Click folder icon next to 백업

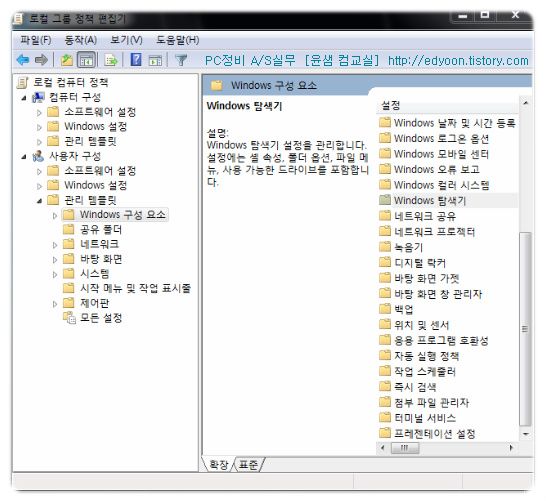tap(384, 309)
